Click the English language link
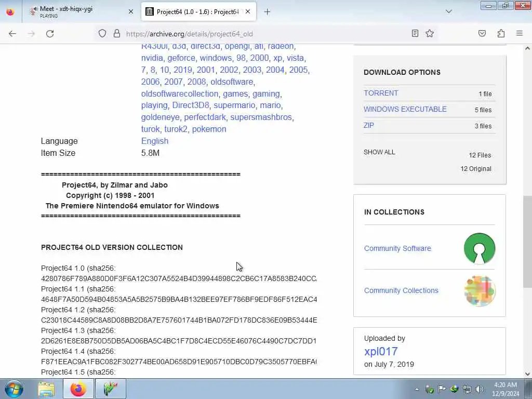Screen dimensions: 532x399 coord(155,141)
